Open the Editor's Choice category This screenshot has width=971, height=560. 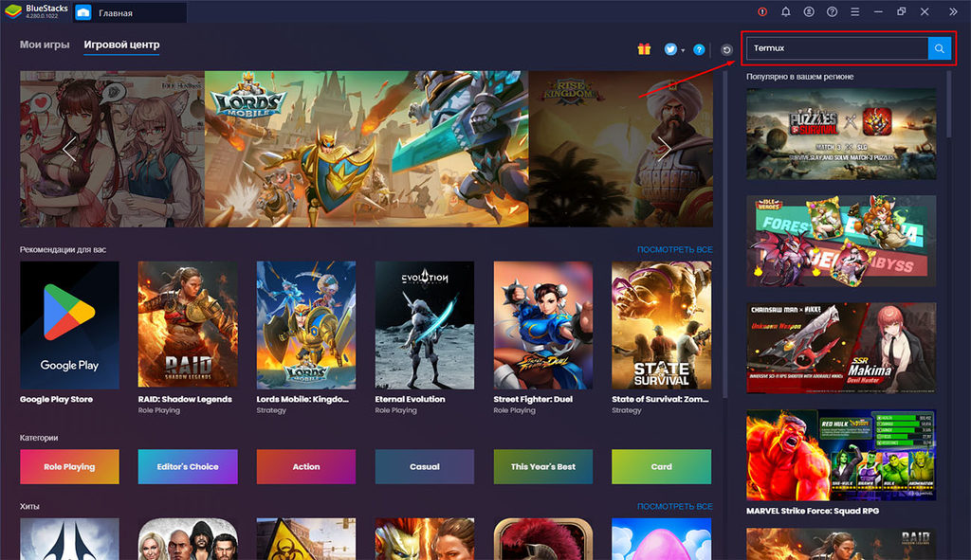188,466
